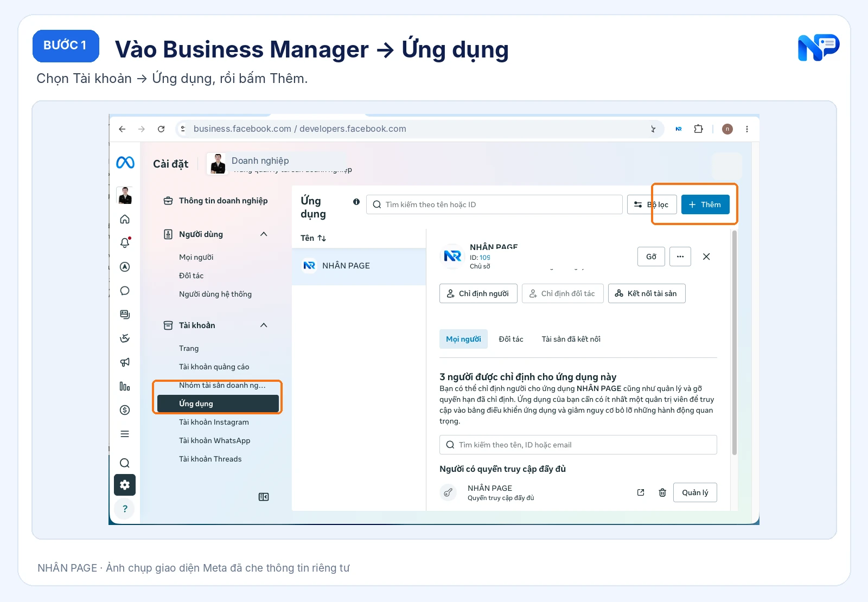Open Tài khoản WhatsApp
Viewport: 868px width, 602px height.
click(215, 440)
